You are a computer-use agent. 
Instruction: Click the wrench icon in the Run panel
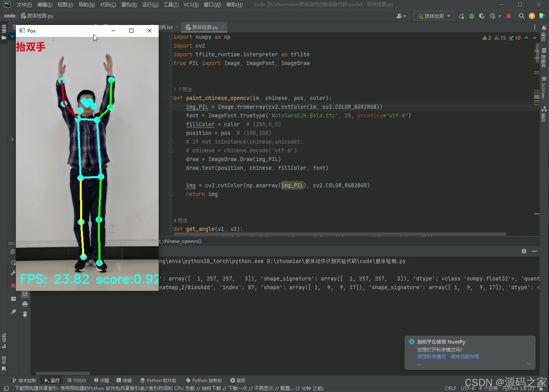pyautogui.click(x=13, y=273)
